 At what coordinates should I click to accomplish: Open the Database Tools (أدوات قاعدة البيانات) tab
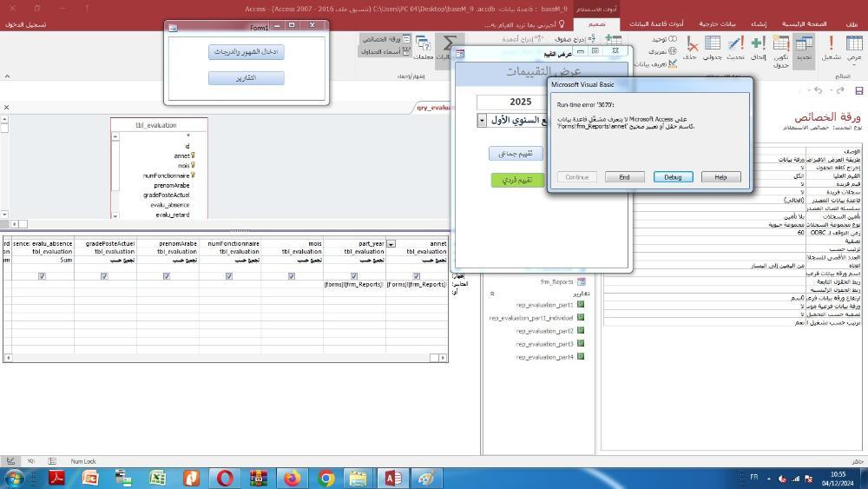coord(656,23)
